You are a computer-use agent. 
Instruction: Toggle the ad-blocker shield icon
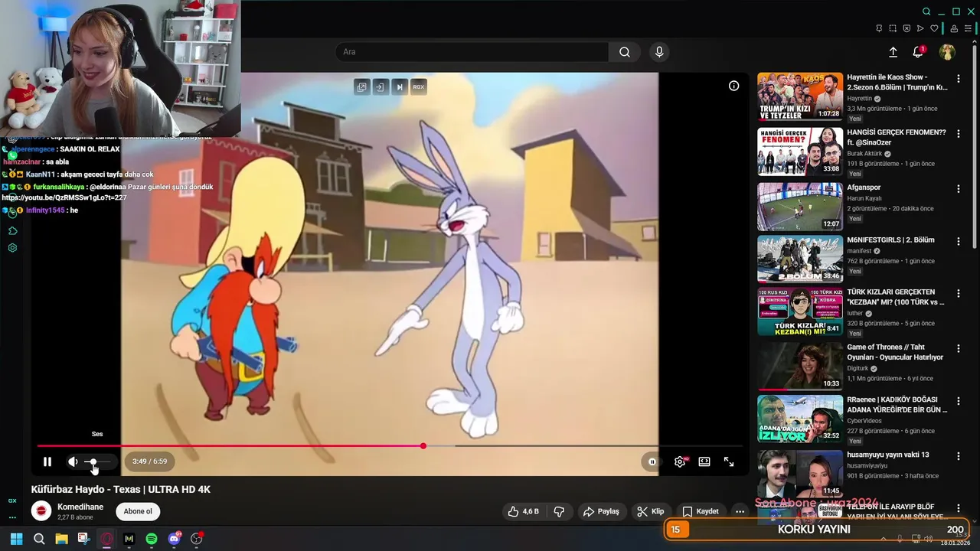(x=906, y=28)
